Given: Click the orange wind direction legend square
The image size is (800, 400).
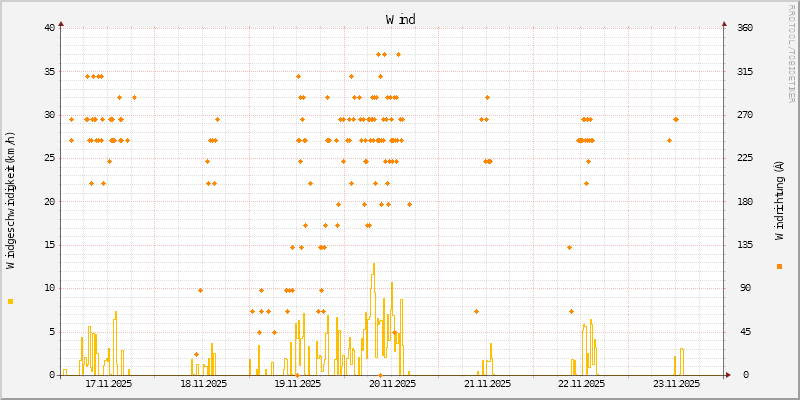Looking at the screenshot, I should tap(779, 266).
